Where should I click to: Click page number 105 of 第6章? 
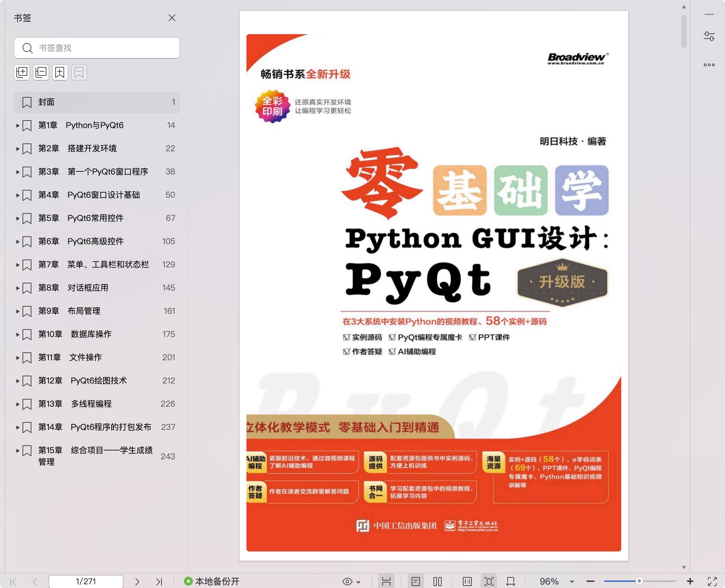tap(169, 241)
